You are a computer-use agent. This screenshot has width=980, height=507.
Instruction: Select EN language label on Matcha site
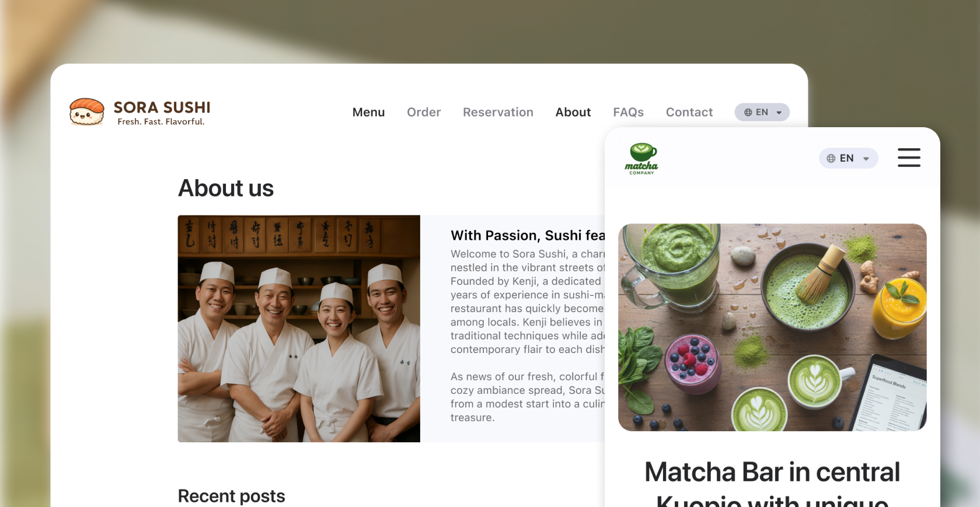click(x=847, y=158)
